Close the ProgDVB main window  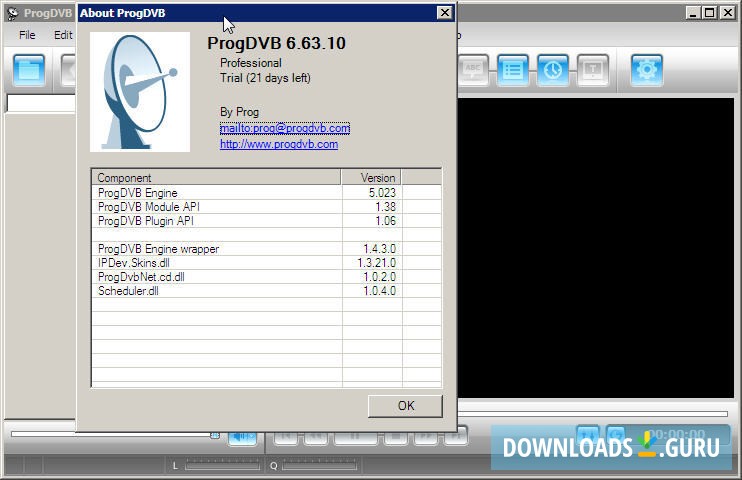tap(727, 13)
